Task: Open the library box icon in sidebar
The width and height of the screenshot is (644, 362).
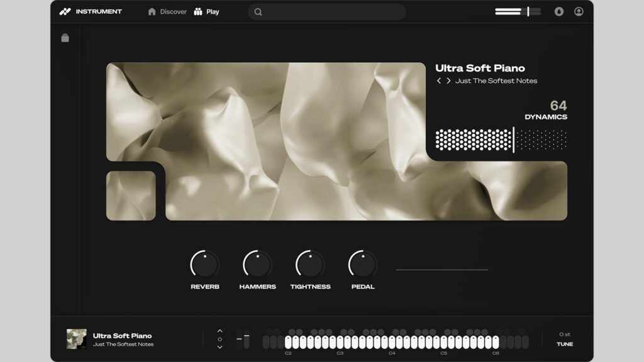Action: pyautogui.click(x=65, y=38)
